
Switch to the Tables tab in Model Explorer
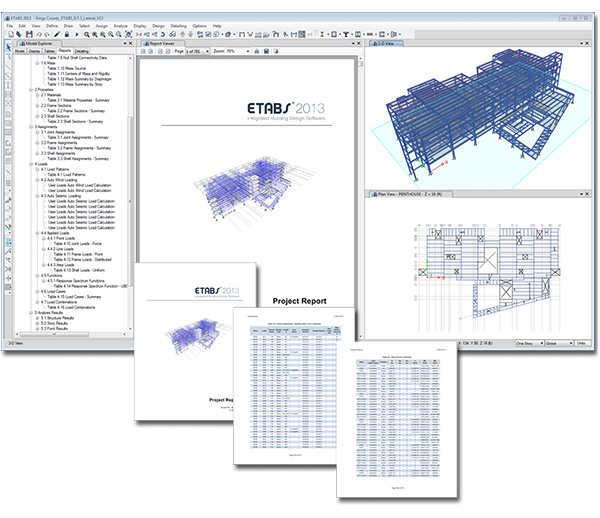point(50,51)
